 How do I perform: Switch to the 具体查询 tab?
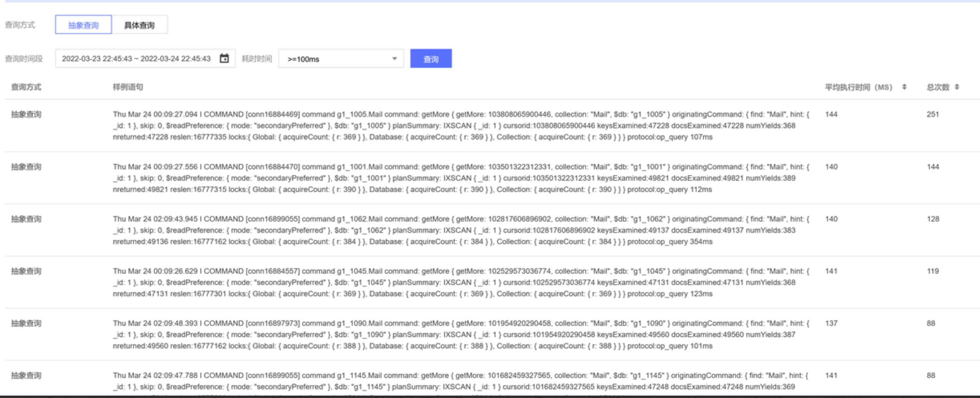click(139, 25)
